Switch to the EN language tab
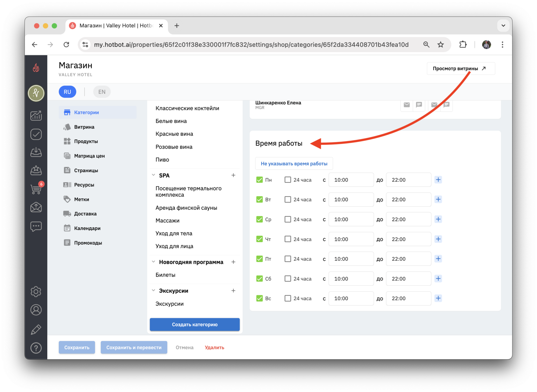The width and height of the screenshot is (537, 392). point(102,92)
